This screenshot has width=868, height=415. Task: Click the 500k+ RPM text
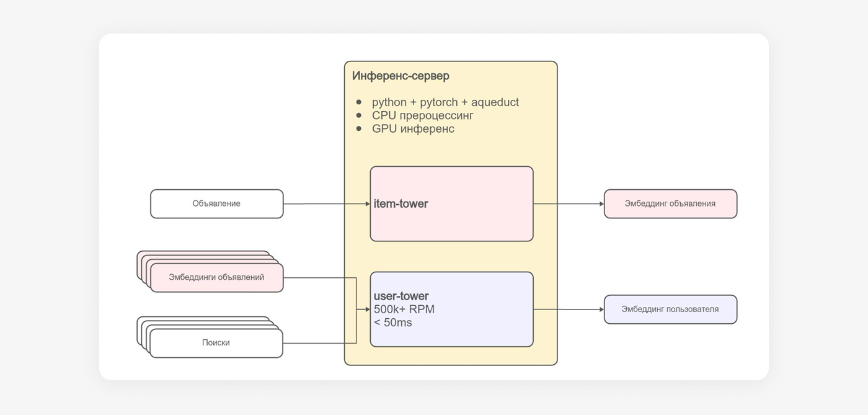point(404,309)
